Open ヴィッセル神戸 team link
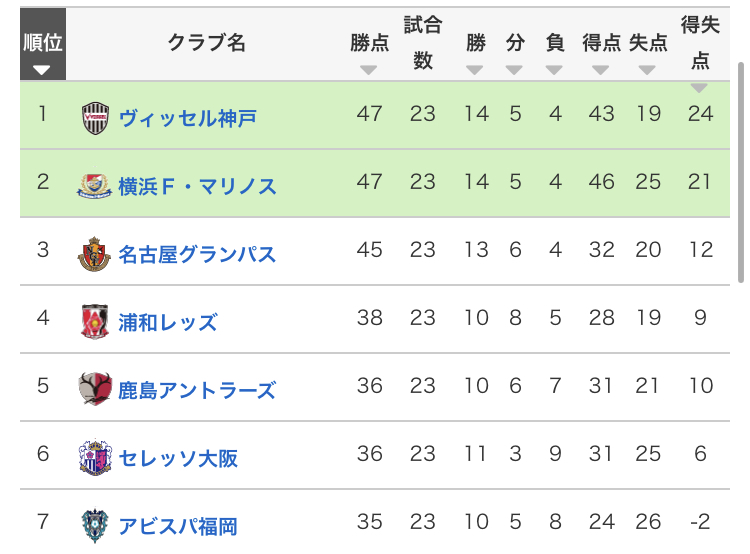The height and width of the screenshot is (554, 750). point(188,118)
